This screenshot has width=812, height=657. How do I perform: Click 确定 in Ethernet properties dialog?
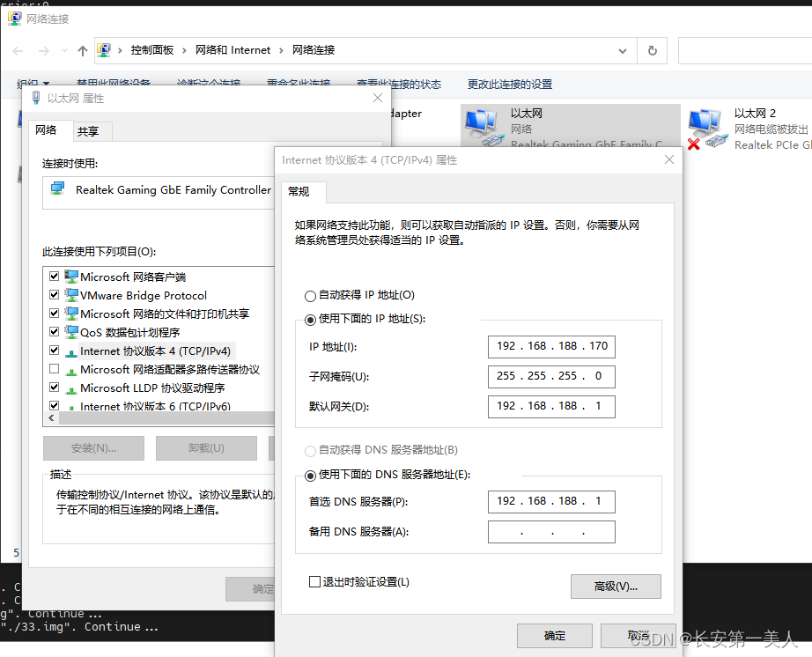pos(250,588)
